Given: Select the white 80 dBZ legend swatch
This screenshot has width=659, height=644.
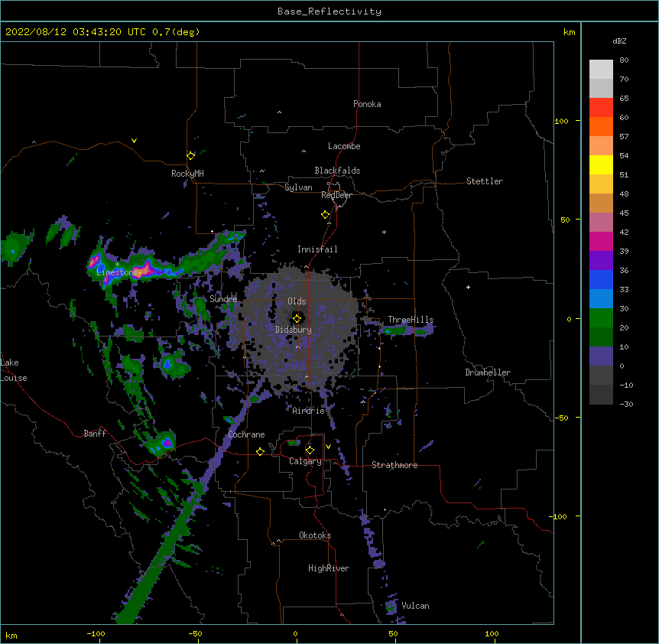Looking at the screenshot, I should coord(601,70).
